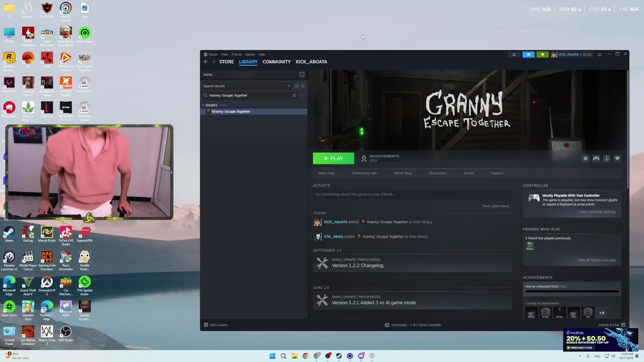Viewport: 644px width, 362px height.
Task: Open taskbar Search icon
Action: click(283, 356)
